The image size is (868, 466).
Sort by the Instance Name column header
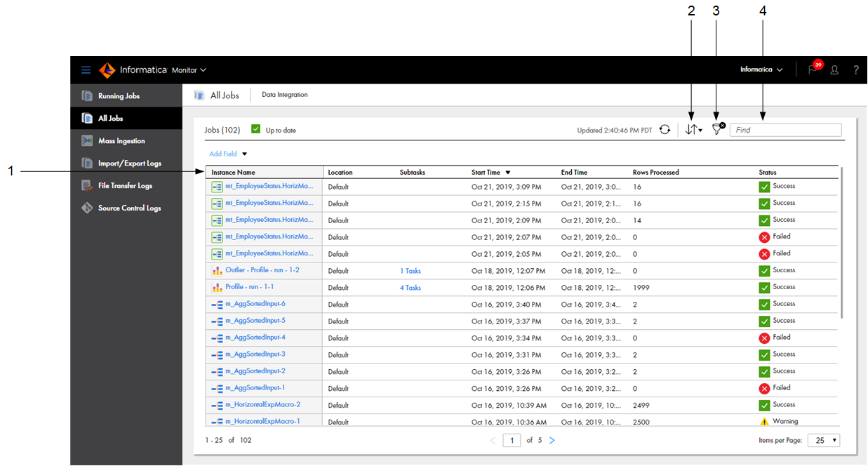(x=233, y=173)
